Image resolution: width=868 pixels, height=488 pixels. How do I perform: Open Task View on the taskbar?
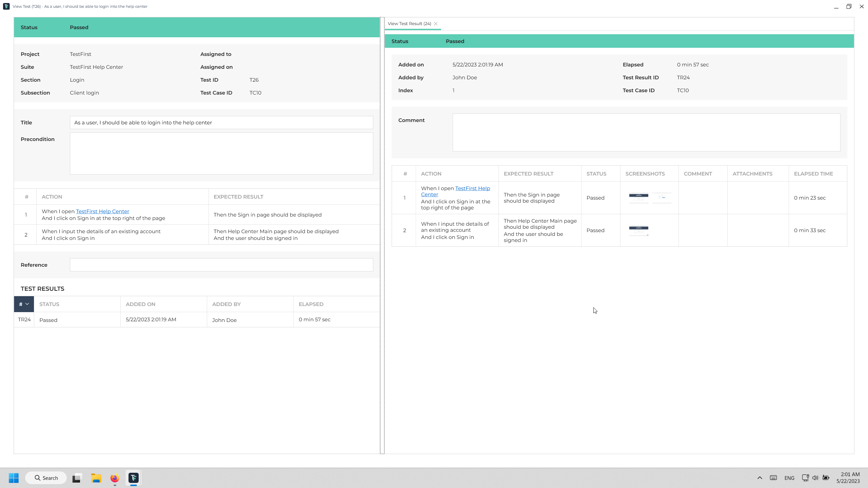pos(77,478)
